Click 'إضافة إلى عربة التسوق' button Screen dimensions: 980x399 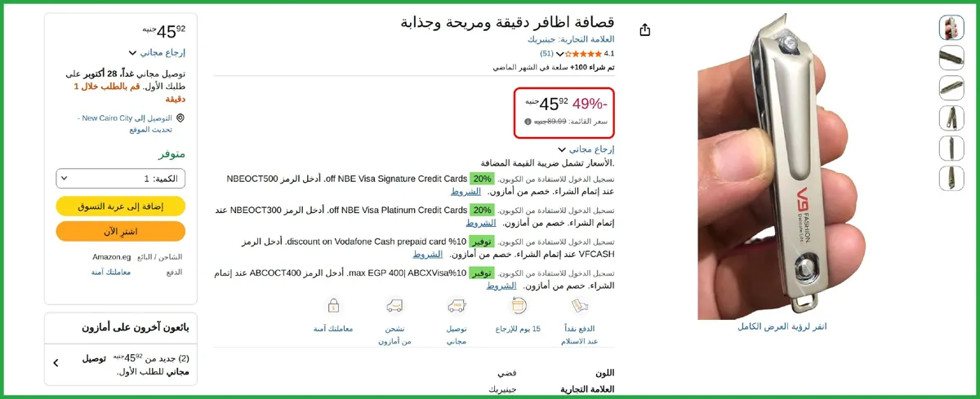tap(121, 206)
